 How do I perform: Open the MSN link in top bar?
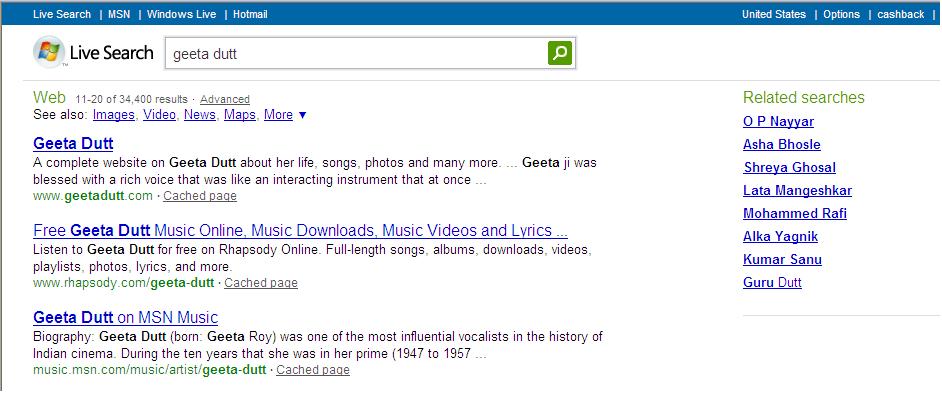pyautogui.click(x=119, y=14)
